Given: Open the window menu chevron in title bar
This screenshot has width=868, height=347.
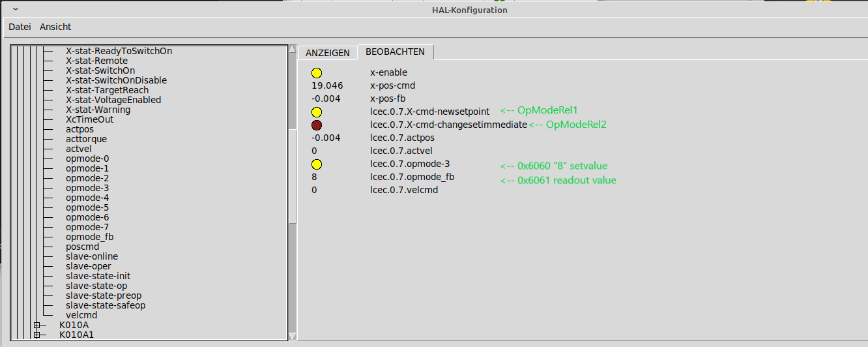Looking at the screenshot, I should [15, 9].
